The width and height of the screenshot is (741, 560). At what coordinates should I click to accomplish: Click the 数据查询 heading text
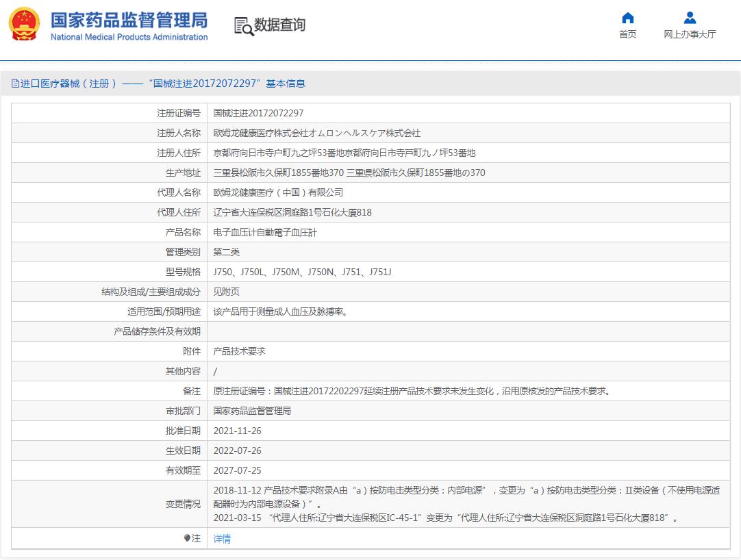(280, 25)
